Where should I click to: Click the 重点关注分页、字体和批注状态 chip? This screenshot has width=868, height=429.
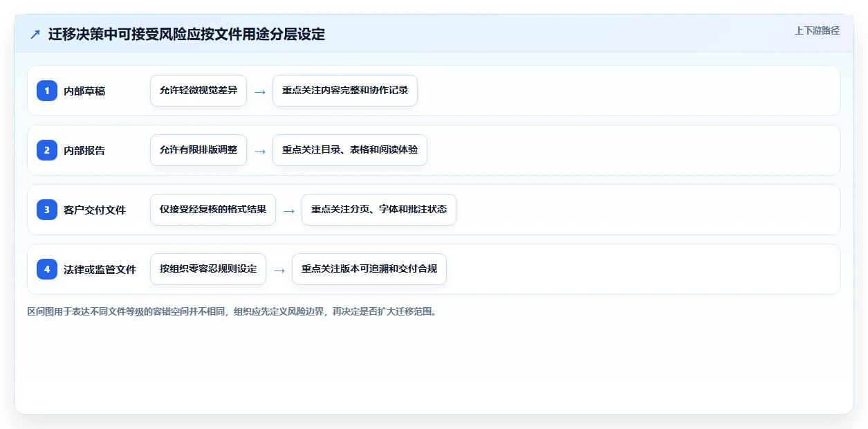[x=379, y=210]
